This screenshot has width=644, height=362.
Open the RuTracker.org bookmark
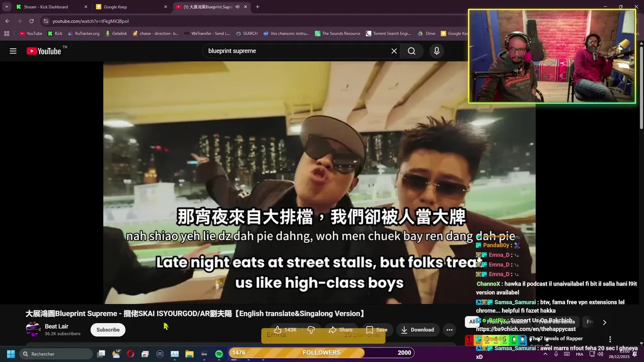(84, 34)
